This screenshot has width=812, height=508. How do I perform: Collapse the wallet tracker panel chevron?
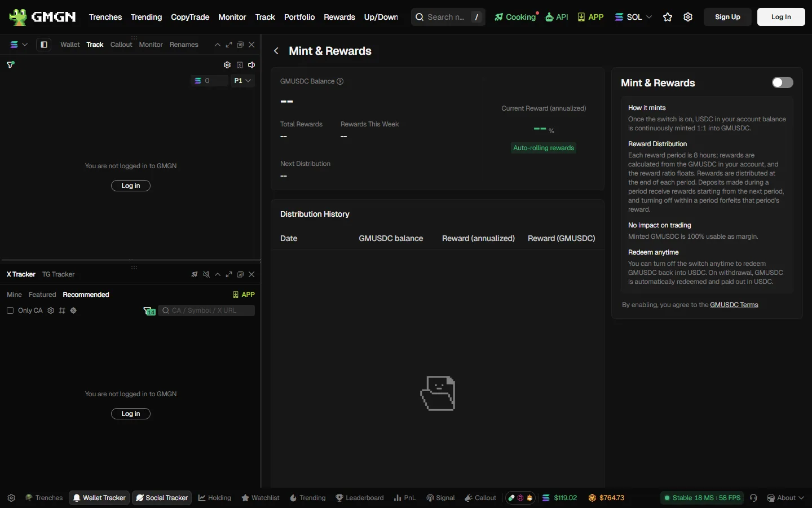tap(218, 45)
